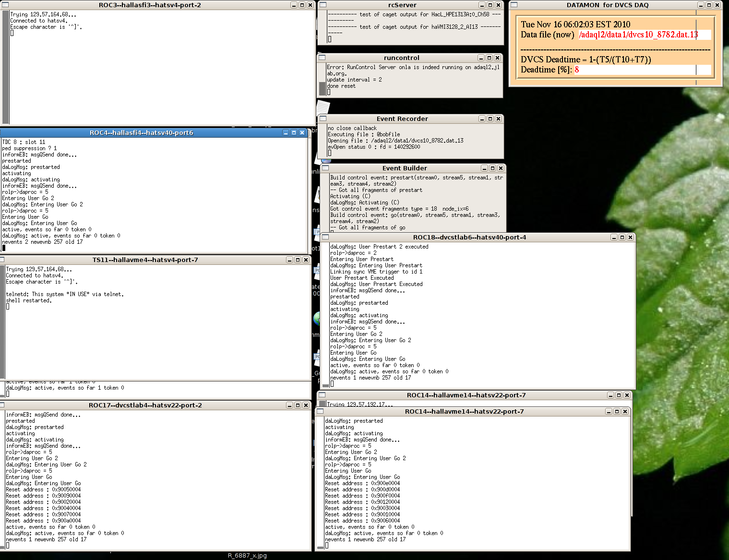Click 'User Prestart Executed' line in ROC18
729x560 pixels.
tap(362, 278)
